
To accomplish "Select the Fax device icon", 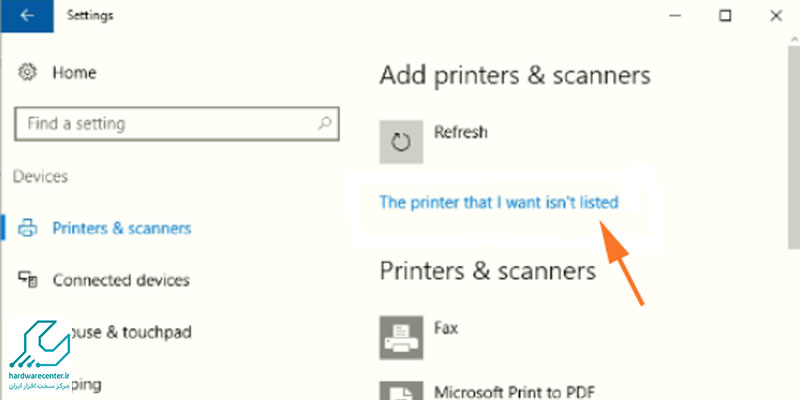I will coord(400,336).
